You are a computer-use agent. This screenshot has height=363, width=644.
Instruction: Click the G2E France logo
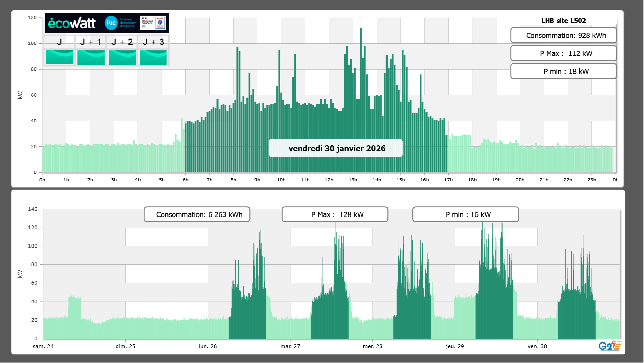click(610, 346)
